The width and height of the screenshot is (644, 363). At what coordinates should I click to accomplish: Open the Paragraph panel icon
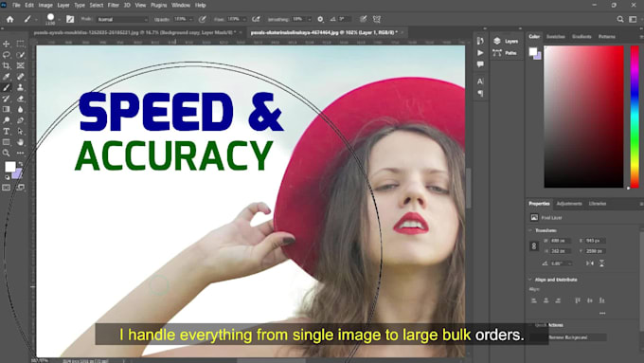point(480,93)
